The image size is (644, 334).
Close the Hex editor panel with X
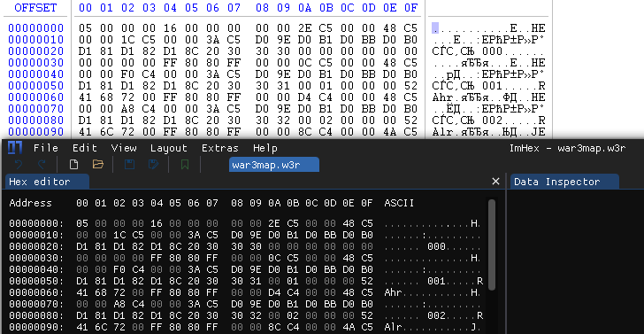[495, 182]
